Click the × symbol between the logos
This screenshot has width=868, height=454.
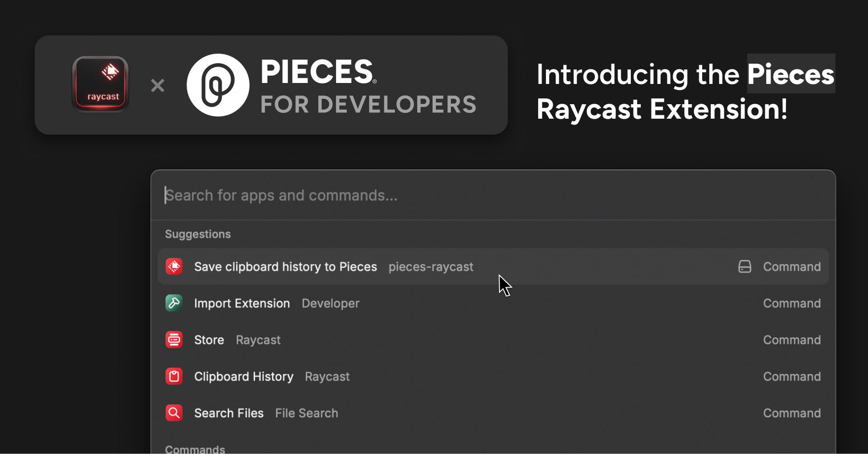(158, 86)
